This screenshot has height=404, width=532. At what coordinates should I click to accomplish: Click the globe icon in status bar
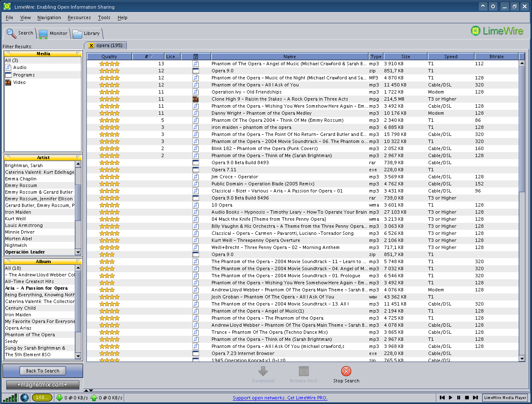coord(25,398)
